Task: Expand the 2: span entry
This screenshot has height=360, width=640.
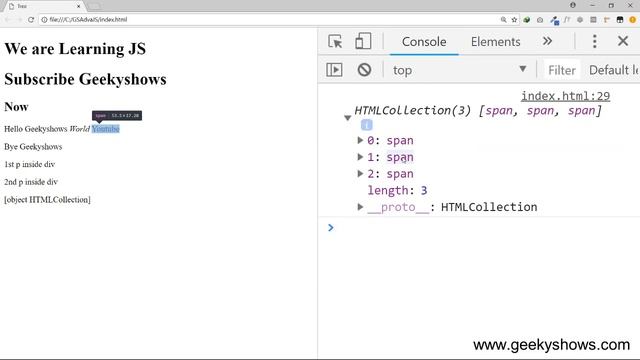Action: pos(360,173)
